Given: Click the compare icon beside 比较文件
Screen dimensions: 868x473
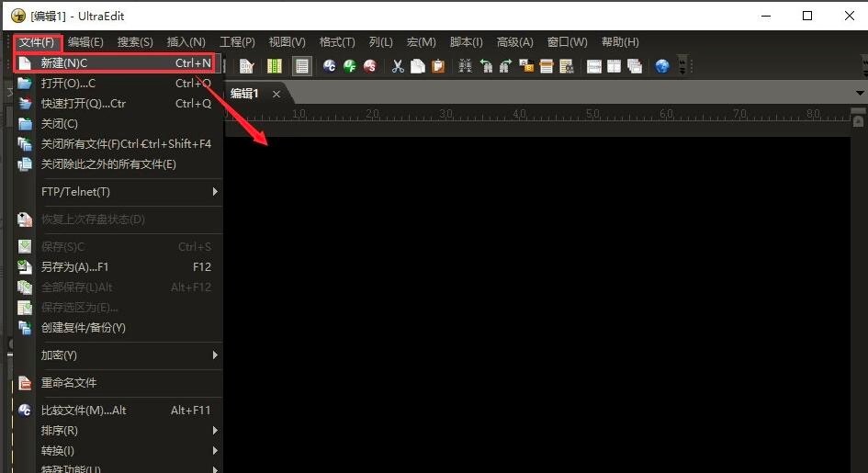Looking at the screenshot, I should click(25, 411).
